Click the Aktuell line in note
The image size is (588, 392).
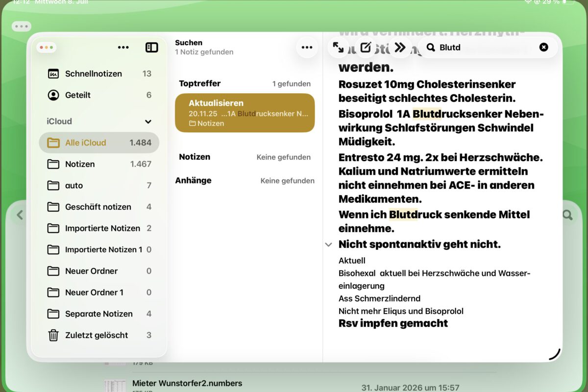tap(352, 261)
